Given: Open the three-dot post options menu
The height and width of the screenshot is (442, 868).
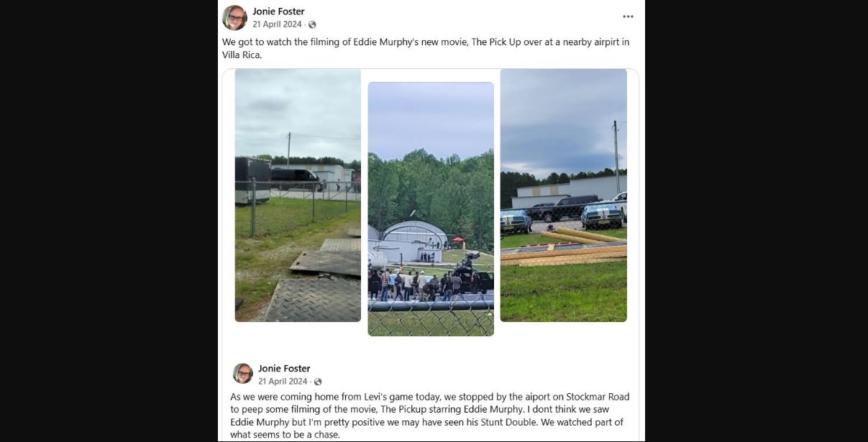Looking at the screenshot, I should (628, 17).
